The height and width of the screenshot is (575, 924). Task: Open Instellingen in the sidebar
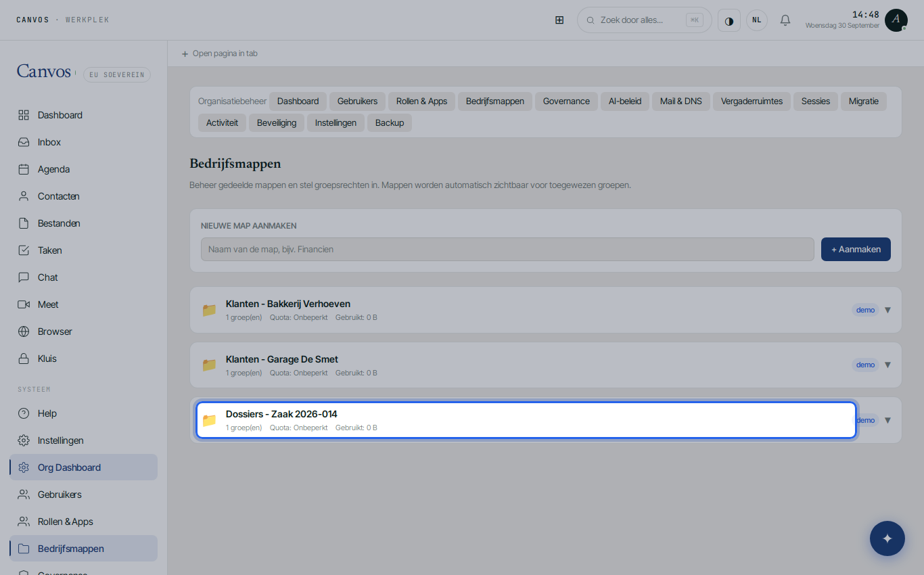point(84,440)
